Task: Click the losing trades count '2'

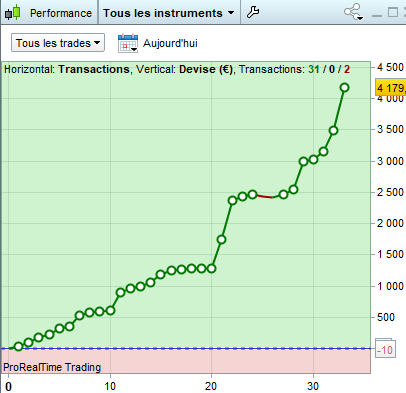Action: (x=347, y=69)
